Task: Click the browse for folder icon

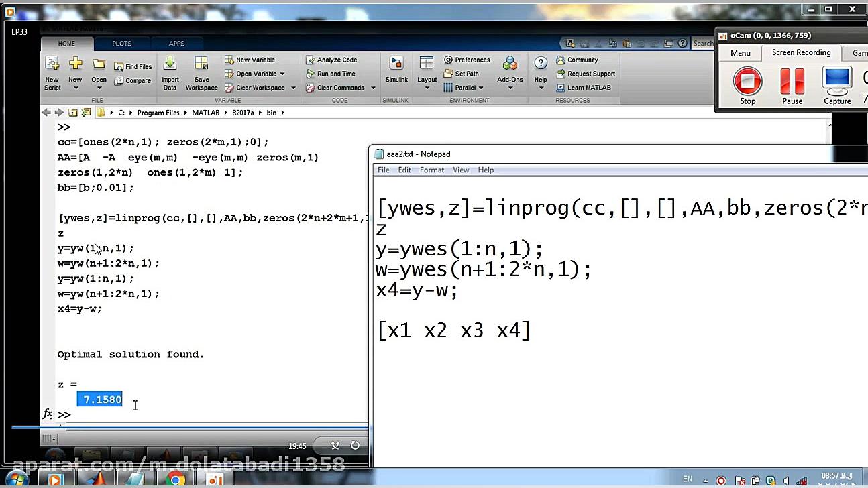Action: [87, 113]
